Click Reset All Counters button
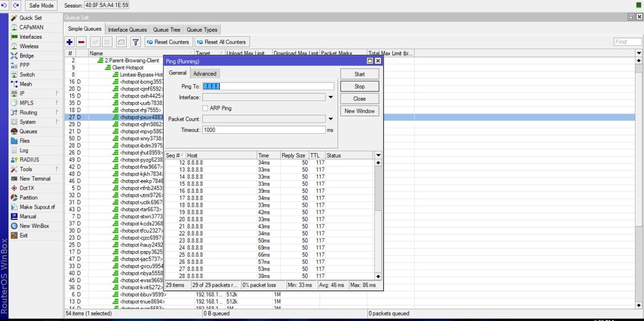644x321 pixels. coord(221,42)
